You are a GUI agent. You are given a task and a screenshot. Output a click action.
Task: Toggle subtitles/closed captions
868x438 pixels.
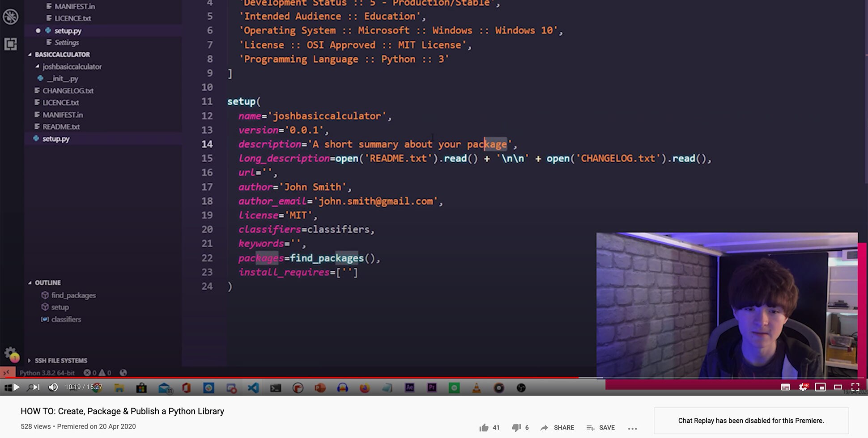coord(785,387)
